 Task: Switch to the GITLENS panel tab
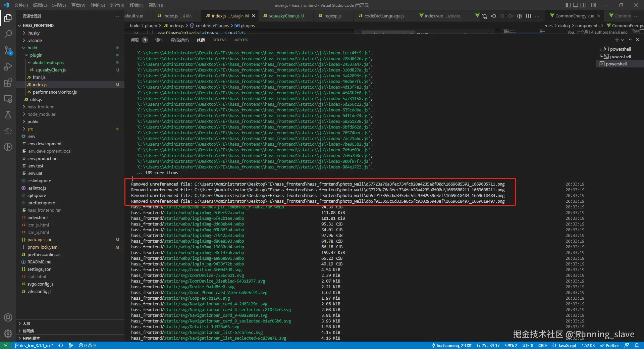(x=219, y=40)
